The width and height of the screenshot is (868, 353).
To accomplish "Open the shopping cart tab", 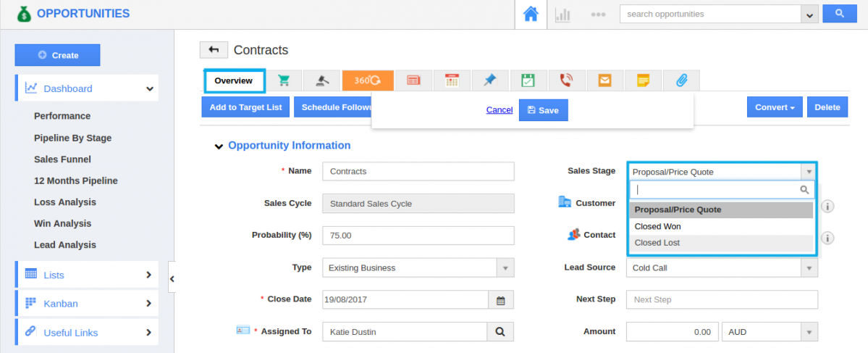I will point(284,80).
